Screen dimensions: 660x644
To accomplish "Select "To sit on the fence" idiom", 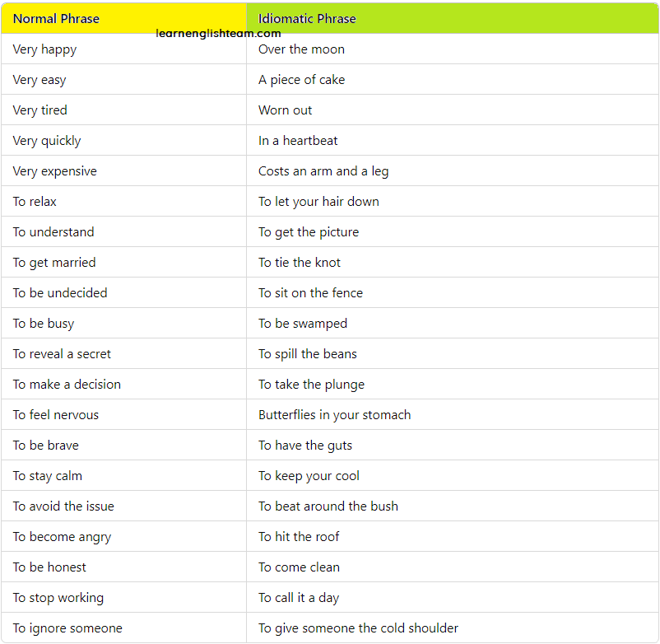I will tap(310, 293).
